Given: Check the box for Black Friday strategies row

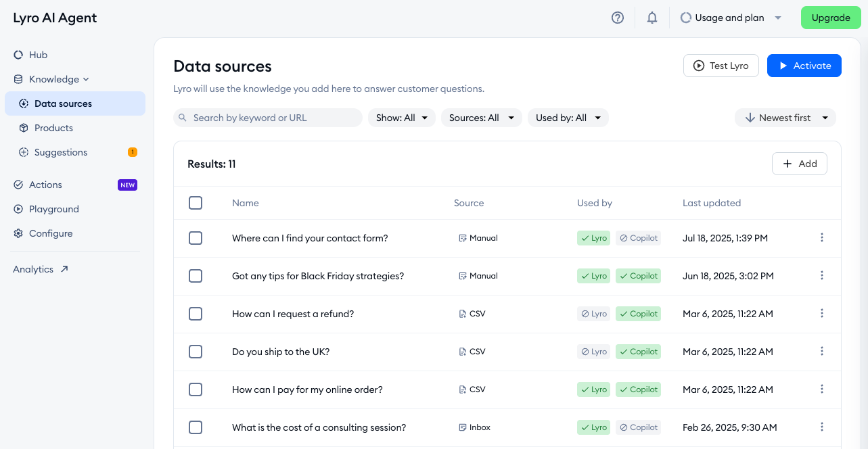Looking at the screenshot, I should click(x=196, y=276).
